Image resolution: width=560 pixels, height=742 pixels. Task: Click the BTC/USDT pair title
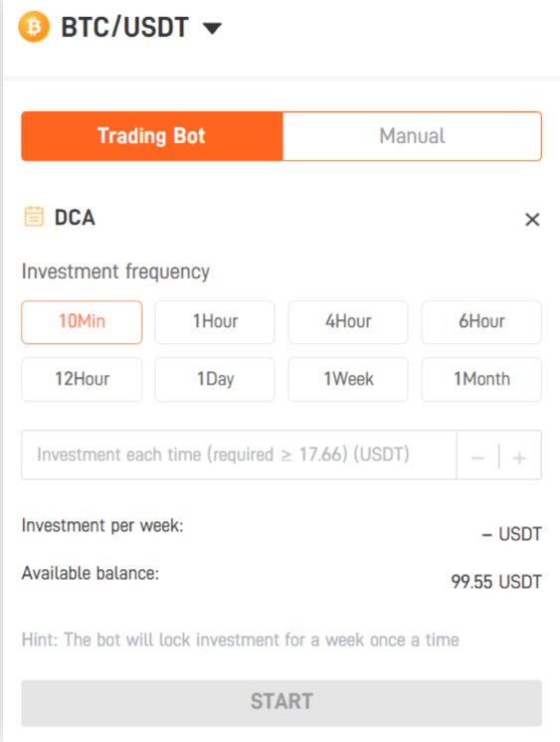[125, 27]
